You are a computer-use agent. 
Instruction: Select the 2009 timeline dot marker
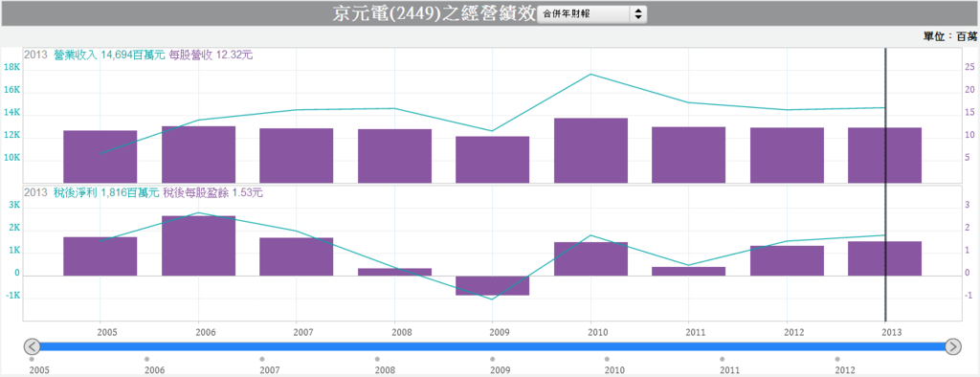pos(493,359)
